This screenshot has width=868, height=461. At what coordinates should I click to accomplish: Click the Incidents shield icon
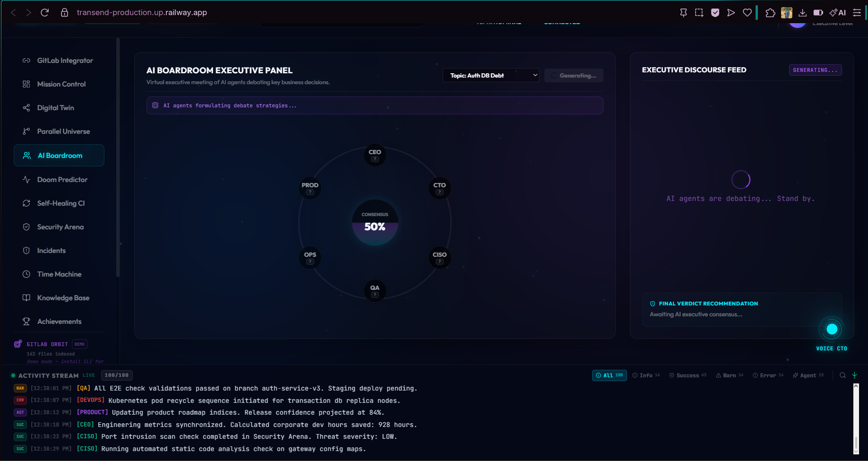26,251
